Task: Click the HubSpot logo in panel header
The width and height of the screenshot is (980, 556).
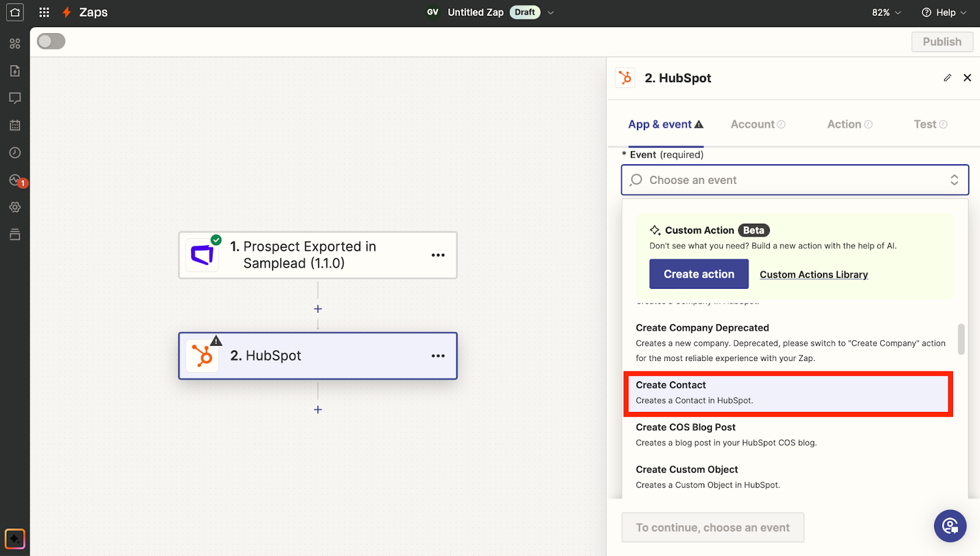Action: (625, 78)
